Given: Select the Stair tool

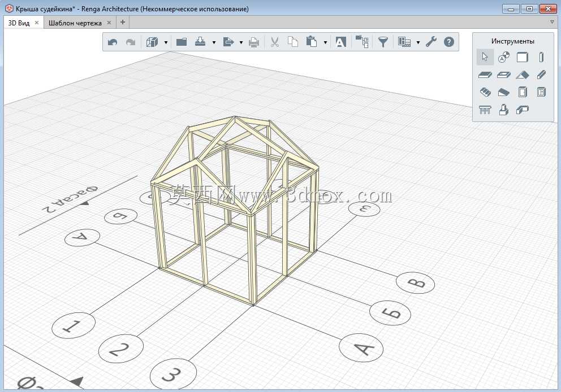Looking at the screenshot, I should pyautogui.click(x=485, y=92).
